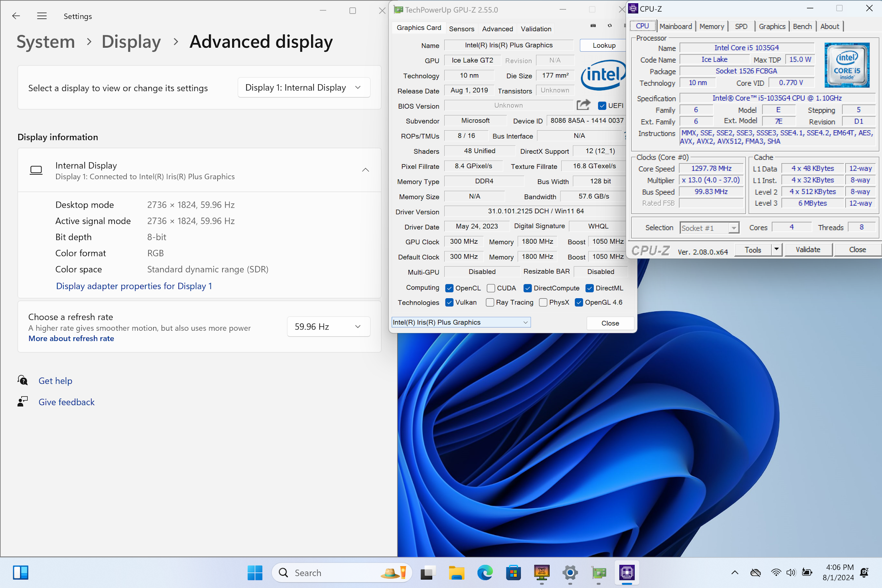Click the Close button in GPU-Z
The height and width of the screenshot is (588, 882).
pyautogui.click(x=610, y=323)
